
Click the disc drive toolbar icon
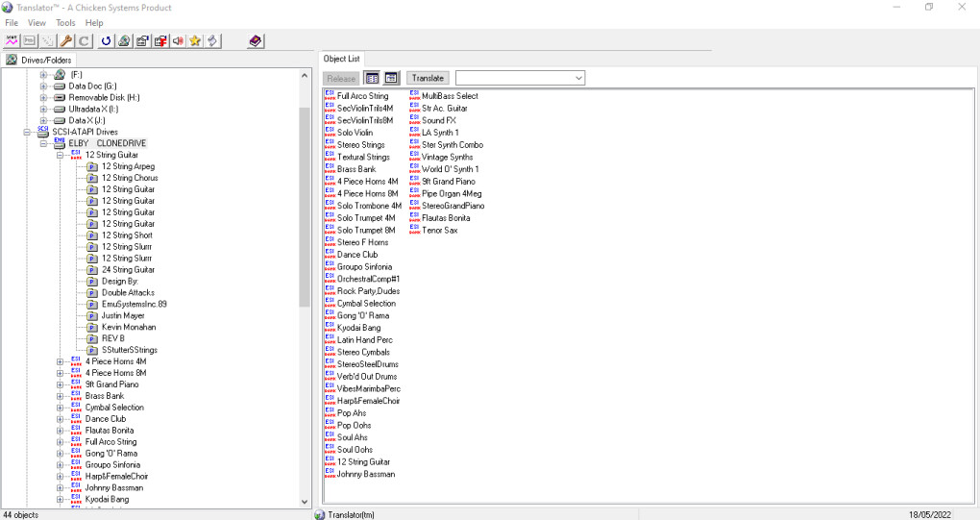tap(124, 41)
